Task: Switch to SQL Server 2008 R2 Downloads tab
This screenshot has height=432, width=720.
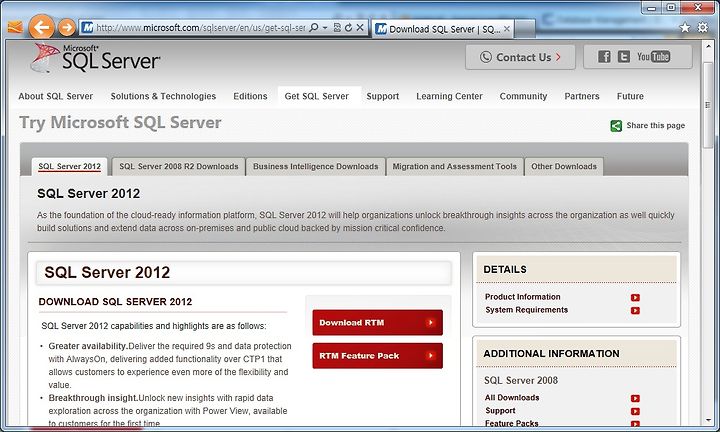Action: (x=179, y=167)
